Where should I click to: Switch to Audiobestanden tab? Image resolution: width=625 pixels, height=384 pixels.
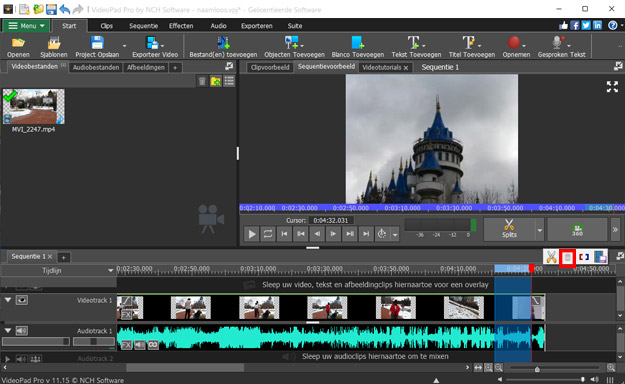96,67
